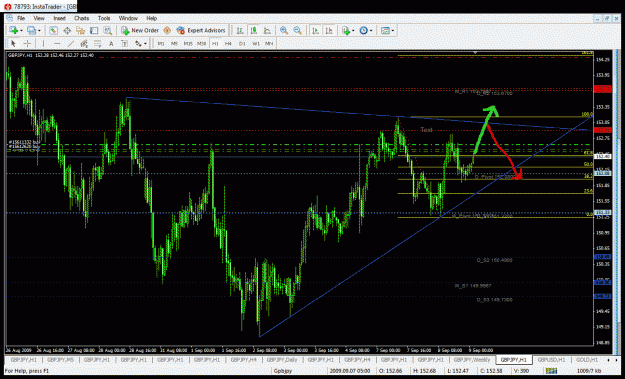
Task: Select the Equidistant Channel tool
Action: (x=84, y=43)
